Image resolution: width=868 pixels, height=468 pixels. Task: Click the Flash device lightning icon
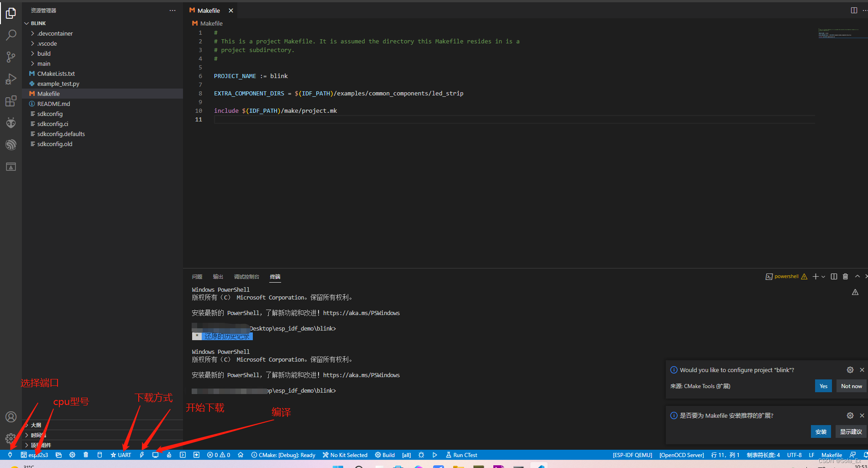pyautogui.click(x=142, y=455)
